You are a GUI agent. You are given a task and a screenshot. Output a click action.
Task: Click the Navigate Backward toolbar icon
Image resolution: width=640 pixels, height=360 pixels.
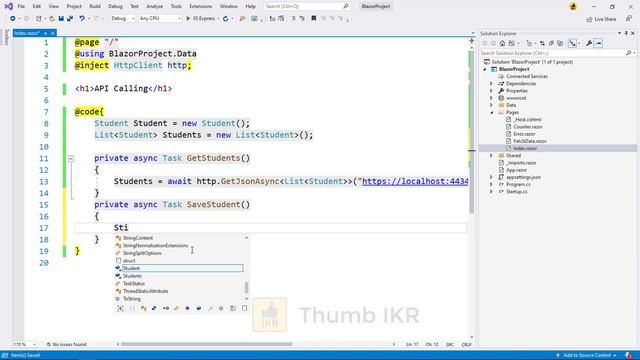point(13,18)
